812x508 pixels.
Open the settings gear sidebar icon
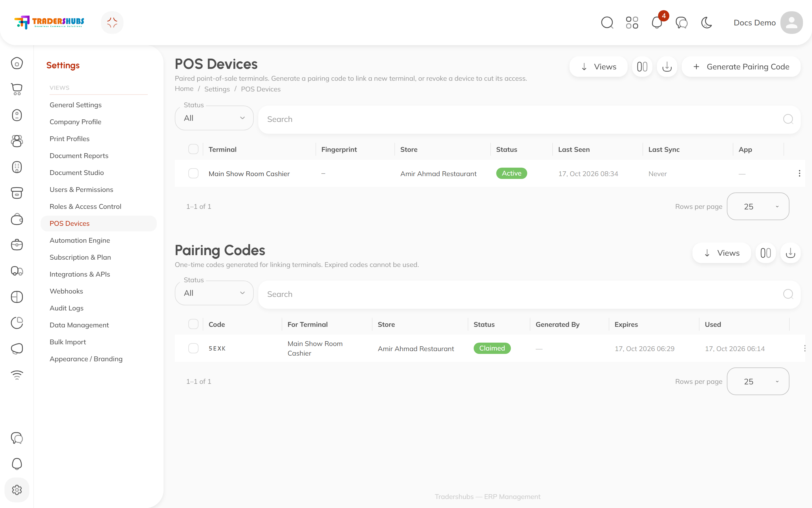(x=17, y=490)
